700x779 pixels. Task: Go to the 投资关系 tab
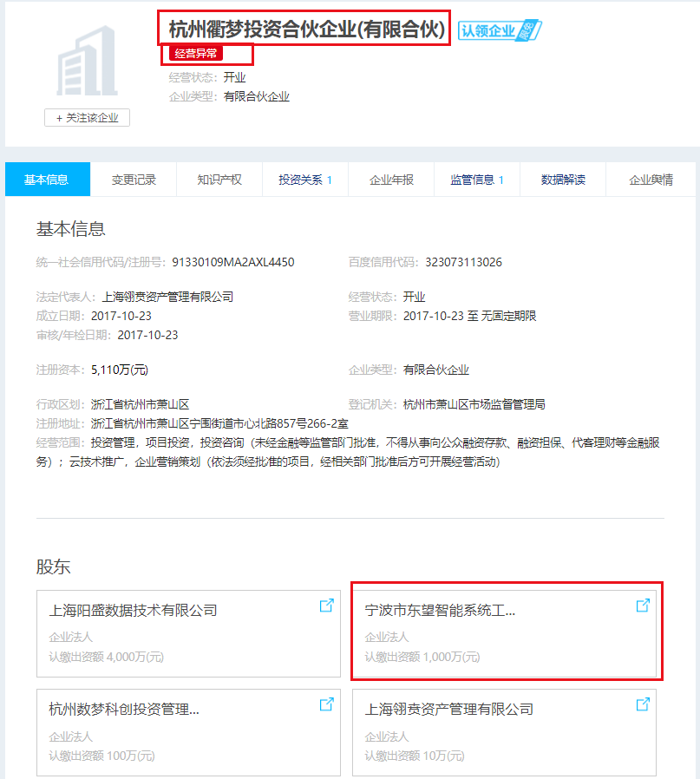coord(305,180)
